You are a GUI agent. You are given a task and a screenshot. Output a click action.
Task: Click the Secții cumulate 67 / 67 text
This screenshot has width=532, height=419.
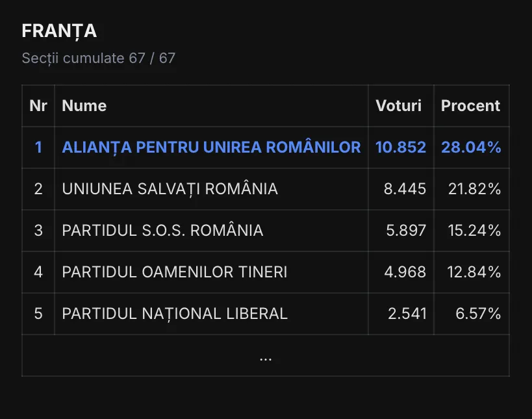pos(99,58)
